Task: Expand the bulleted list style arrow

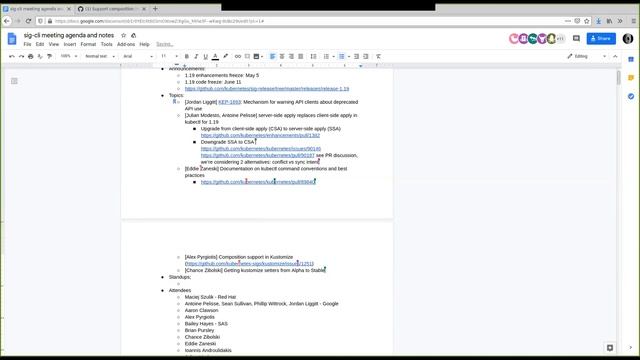Action: (349, 56)
